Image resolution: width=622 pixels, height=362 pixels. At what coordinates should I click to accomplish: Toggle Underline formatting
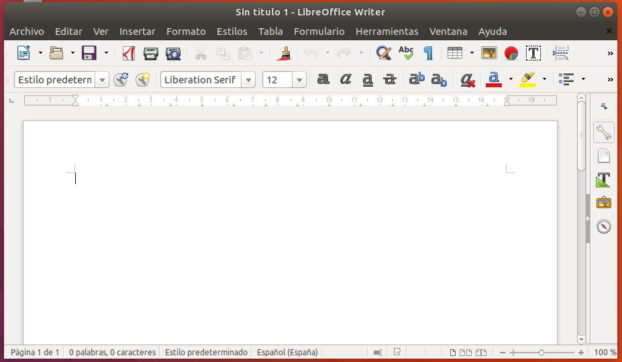coord(368,80)
